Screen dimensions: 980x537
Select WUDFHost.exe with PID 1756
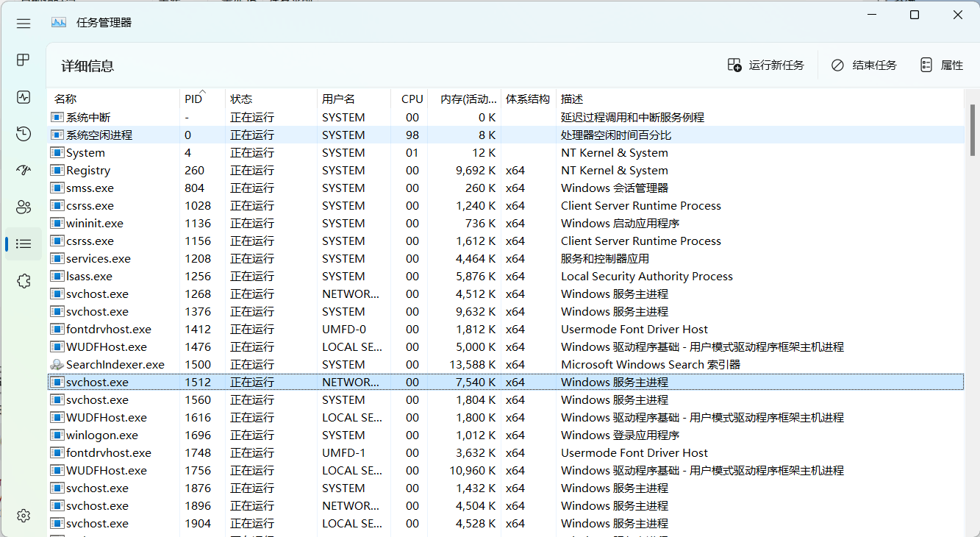click(x=506, y=471)
